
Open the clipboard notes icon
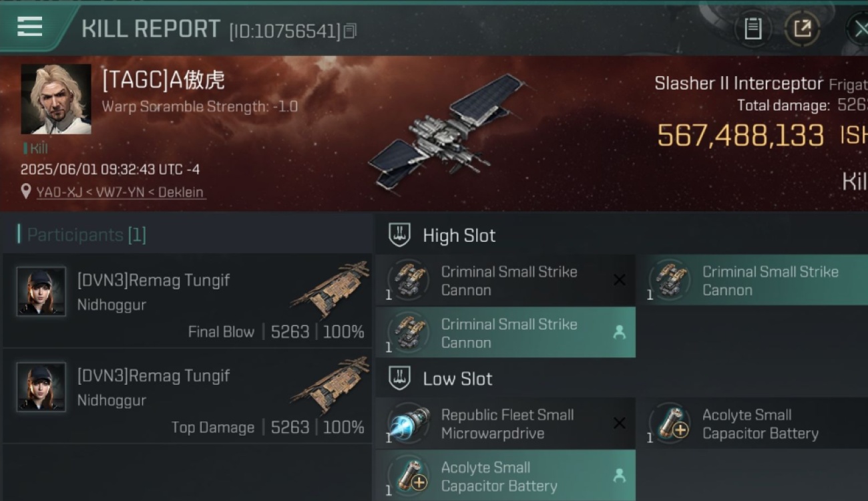(x=753, y=29)
